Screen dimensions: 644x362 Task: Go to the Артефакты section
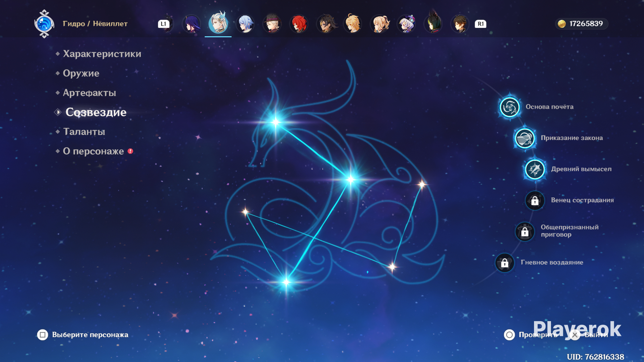(x=89, y=93)
